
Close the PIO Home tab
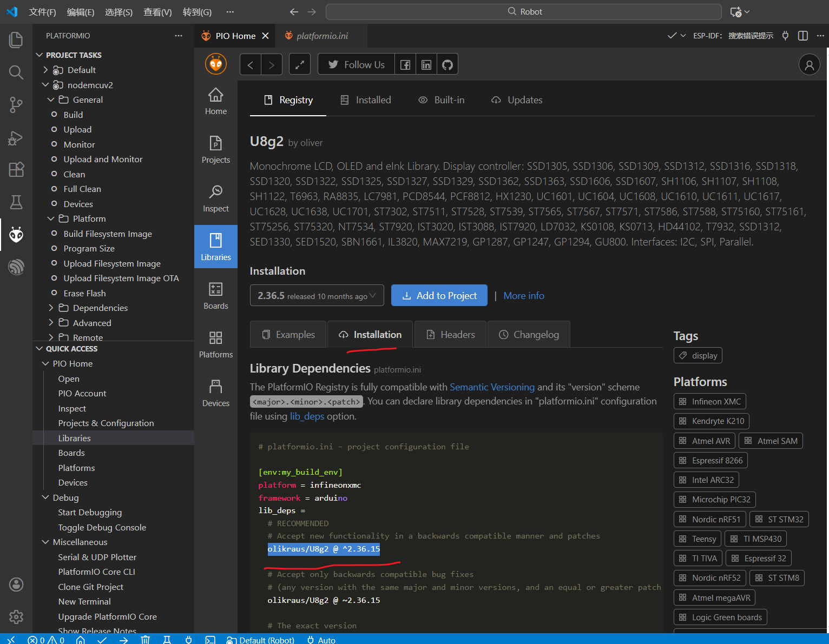coord(265,36)
